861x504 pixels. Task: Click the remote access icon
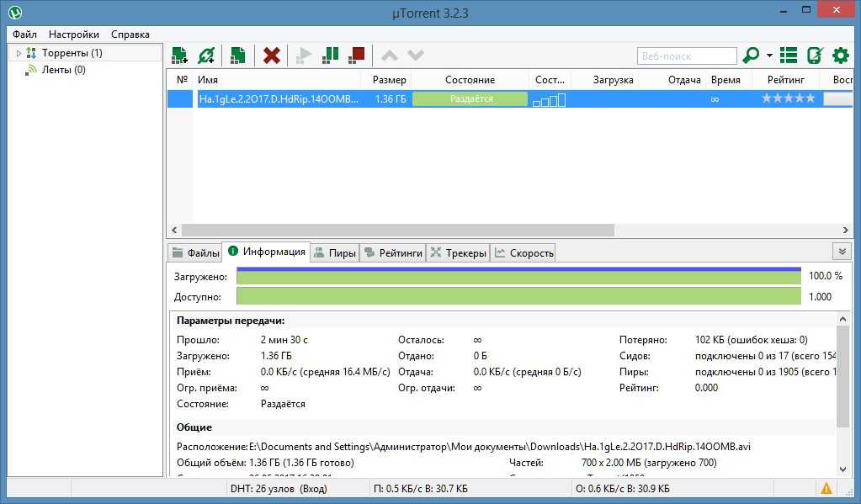(x=815, y=56)
